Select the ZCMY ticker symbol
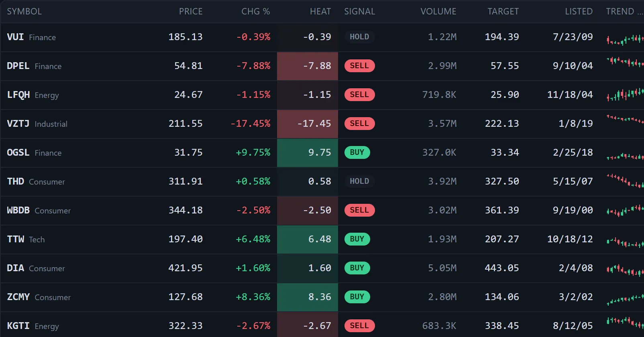This screenshot has width=644, height=337. (x=18, y=297)
